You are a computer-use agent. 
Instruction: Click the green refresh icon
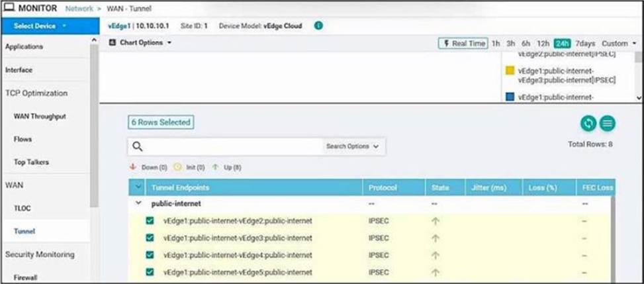[x=588, y=123]
